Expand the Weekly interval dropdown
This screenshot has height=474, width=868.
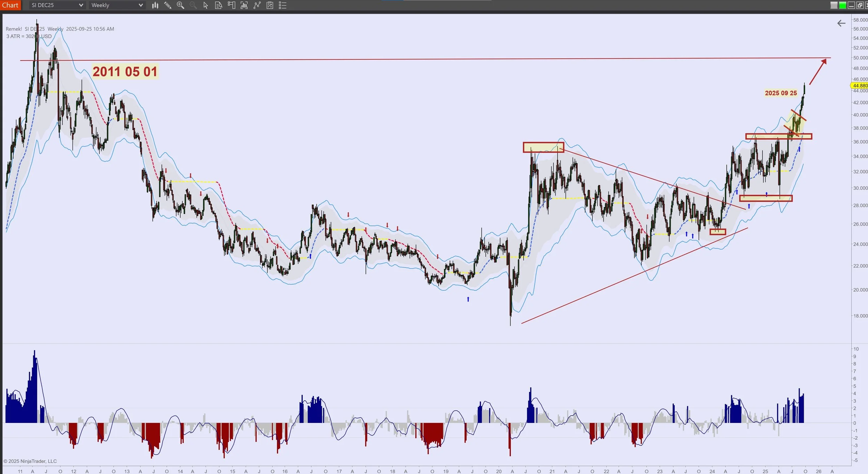coord(140,5)
